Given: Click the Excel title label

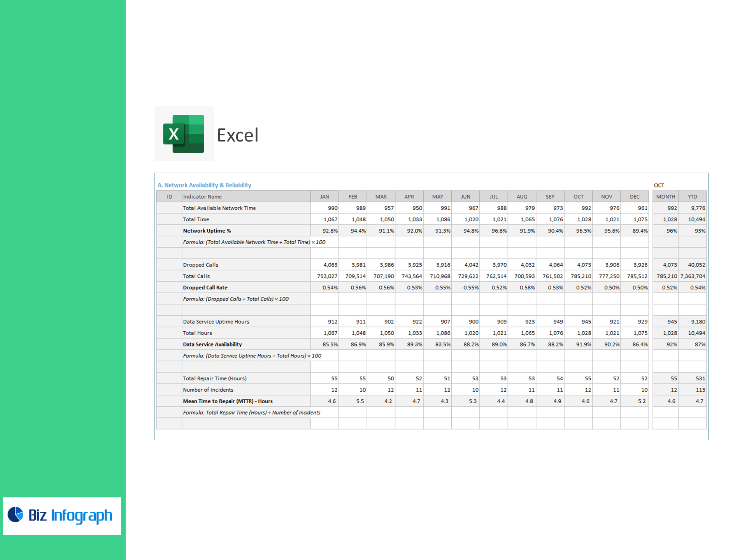Looking at the screenshot, I should (237, 135).
